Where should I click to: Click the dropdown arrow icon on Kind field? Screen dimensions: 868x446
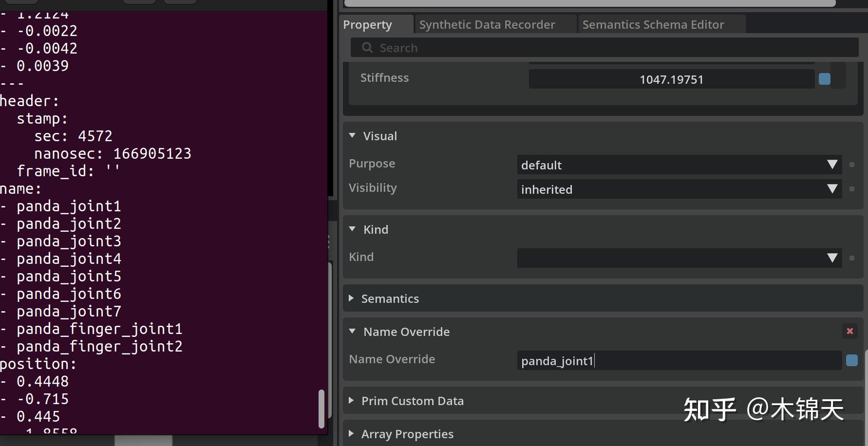(833, 258)
